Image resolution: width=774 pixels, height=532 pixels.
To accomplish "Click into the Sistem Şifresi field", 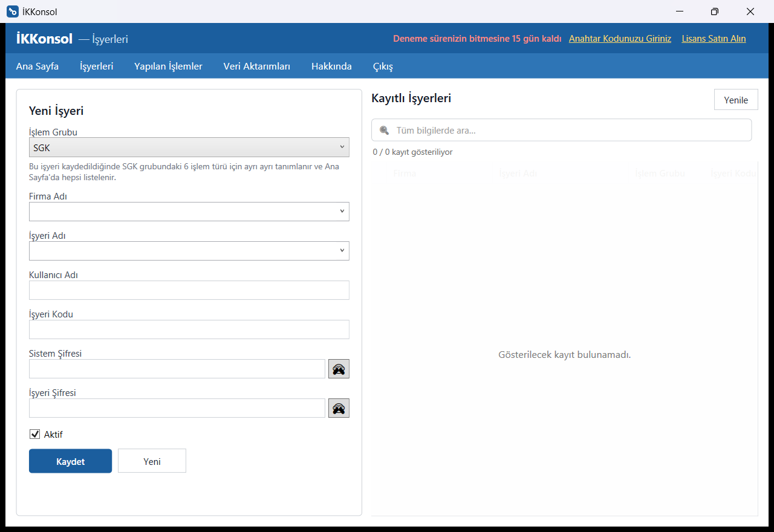I will [x=177, y=369].
